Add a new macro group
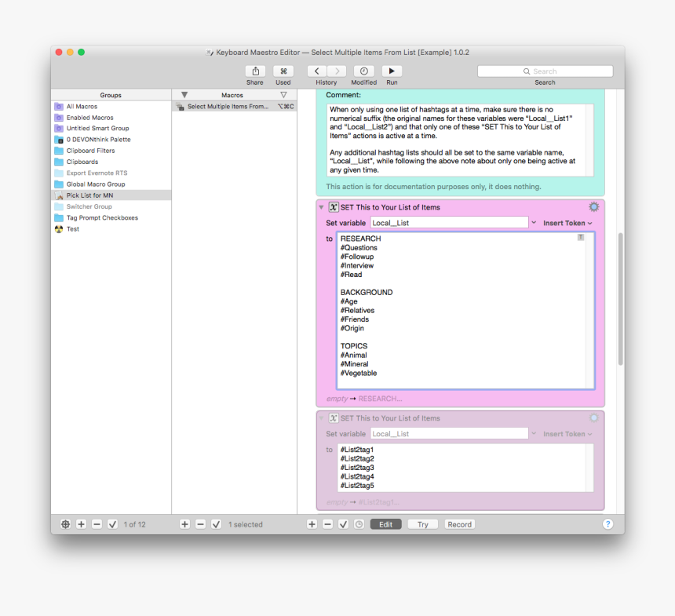 tap(81, 524)
